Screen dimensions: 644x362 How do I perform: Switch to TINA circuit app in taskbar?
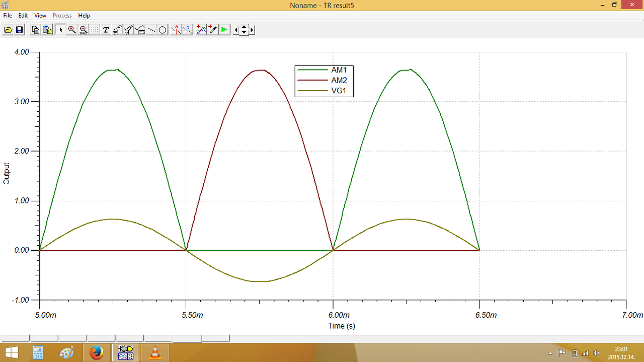coord(126,352)
